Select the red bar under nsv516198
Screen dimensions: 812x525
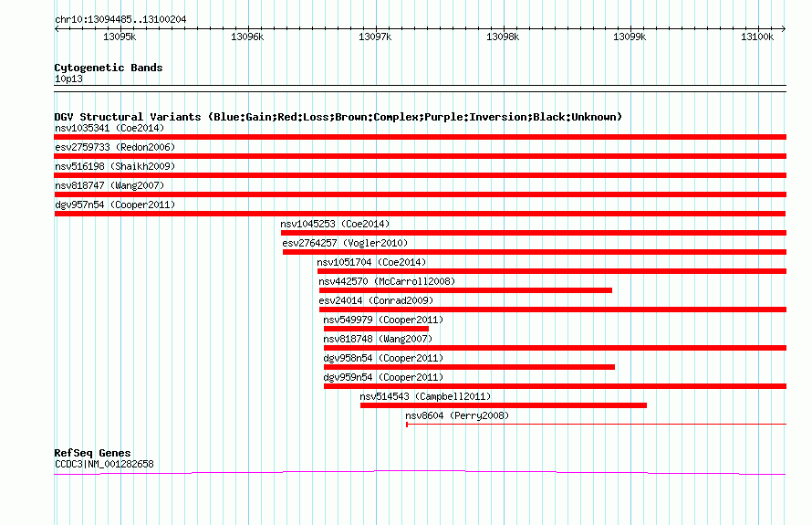pyautogui.click(x=420, y=175)
